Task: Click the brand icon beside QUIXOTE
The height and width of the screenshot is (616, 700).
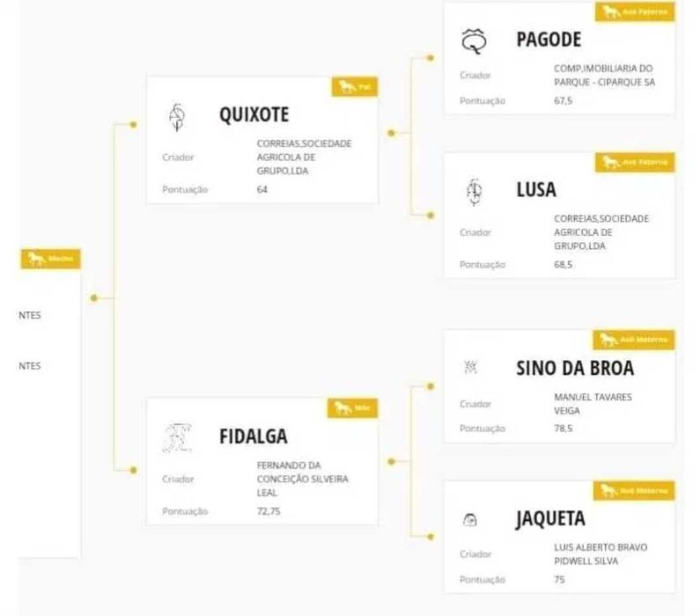Action: click(x=178, y=115)
